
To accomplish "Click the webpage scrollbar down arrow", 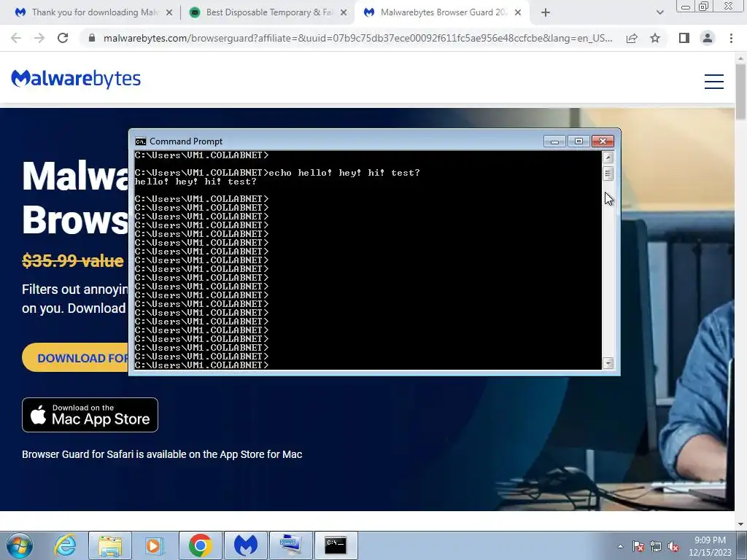I will click(740, 524).
